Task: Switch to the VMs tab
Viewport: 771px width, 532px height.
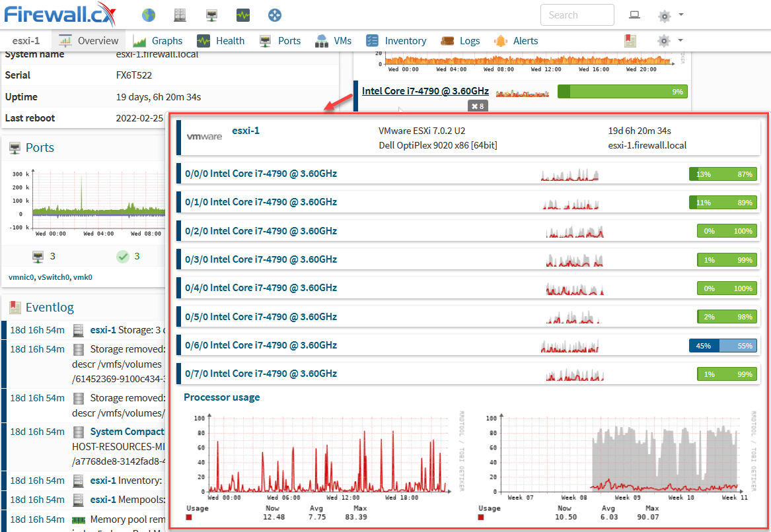Action: 334,41
